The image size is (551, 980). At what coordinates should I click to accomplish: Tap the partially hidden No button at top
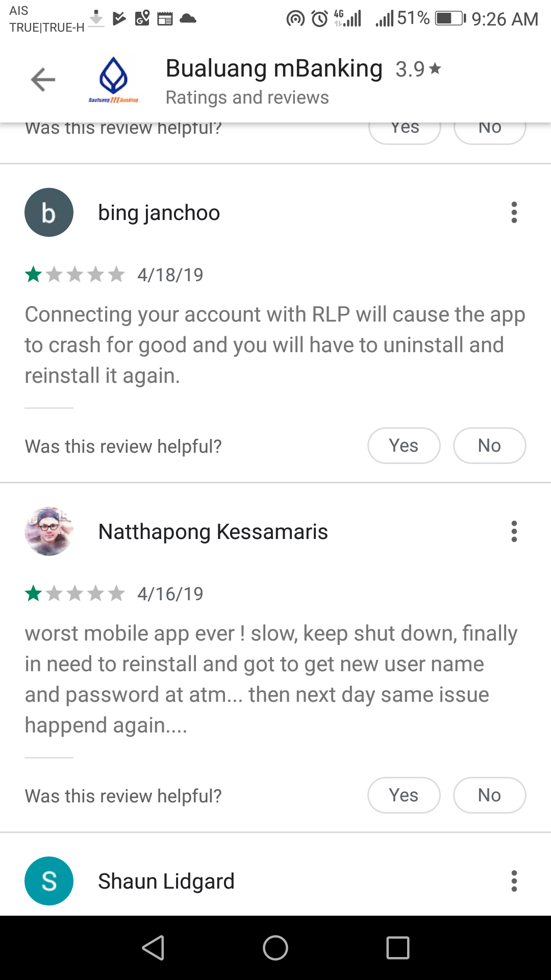pyautogui.click(x=490, y=133)
